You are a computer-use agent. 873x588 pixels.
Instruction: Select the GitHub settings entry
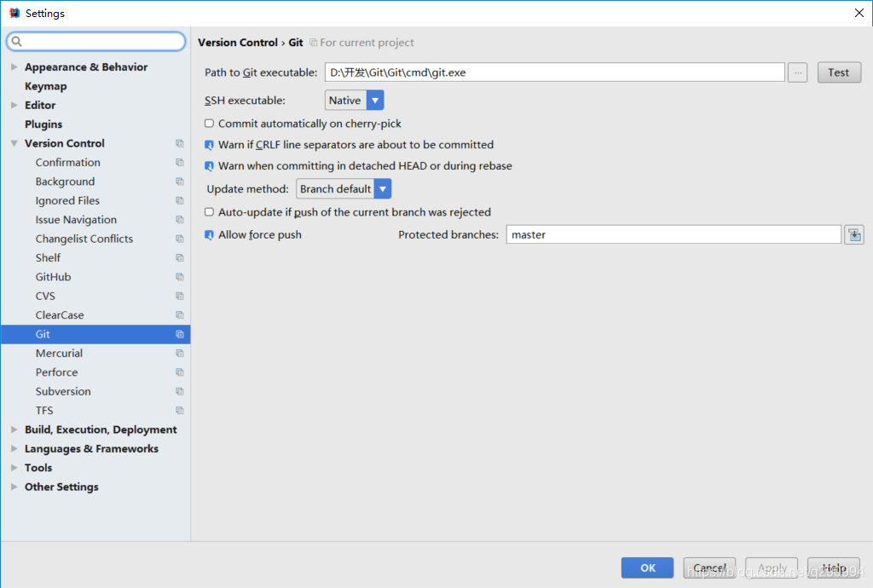(53, 276)
